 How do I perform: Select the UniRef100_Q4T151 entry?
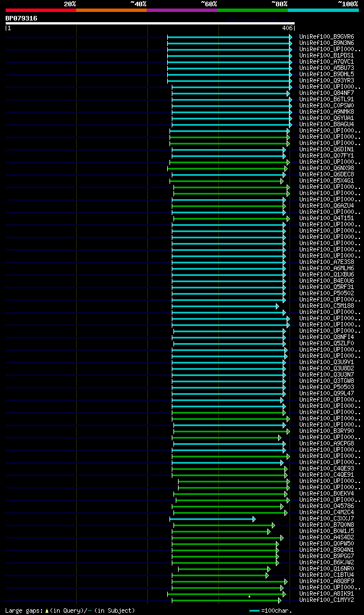[x=326, y=218]
